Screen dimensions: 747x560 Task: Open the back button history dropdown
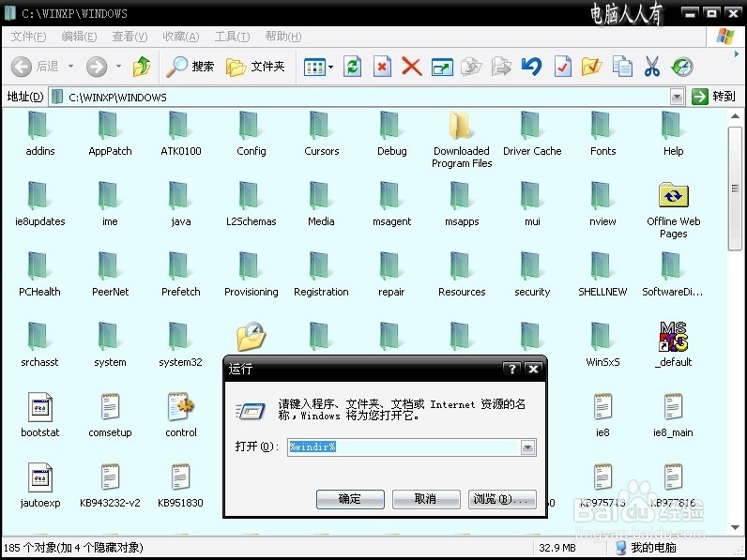click(x=70, y=67)
